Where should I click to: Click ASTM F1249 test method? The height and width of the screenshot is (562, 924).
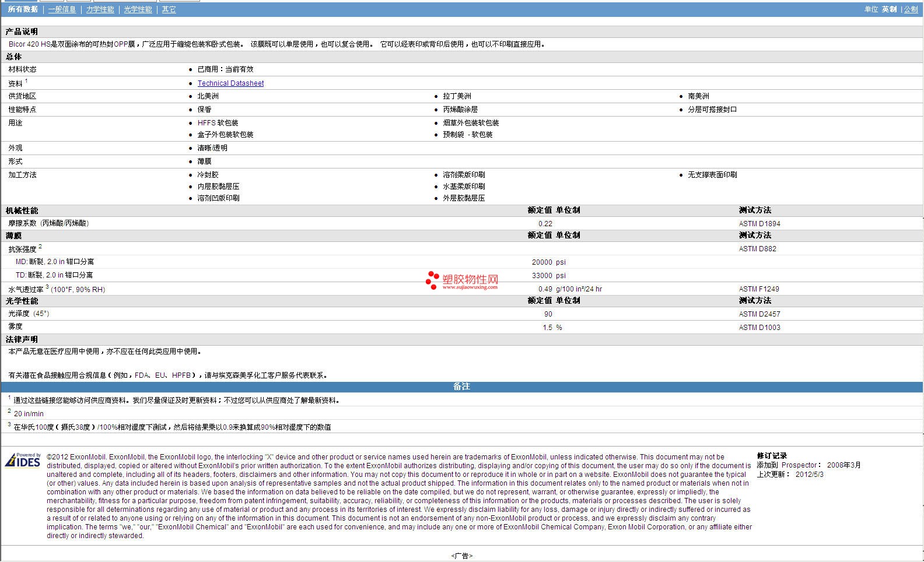759,289
